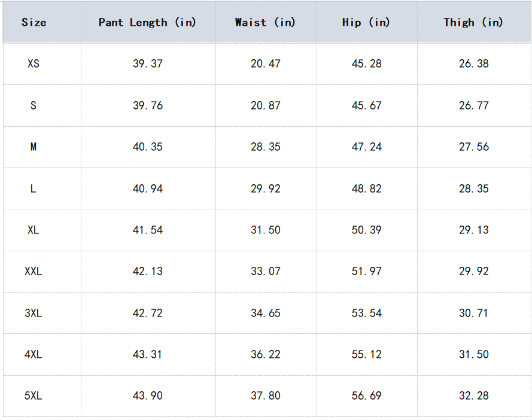Click the L size row label
This screenshot has width=532, height=420.
pyautogui.click(x=34, y=188)
